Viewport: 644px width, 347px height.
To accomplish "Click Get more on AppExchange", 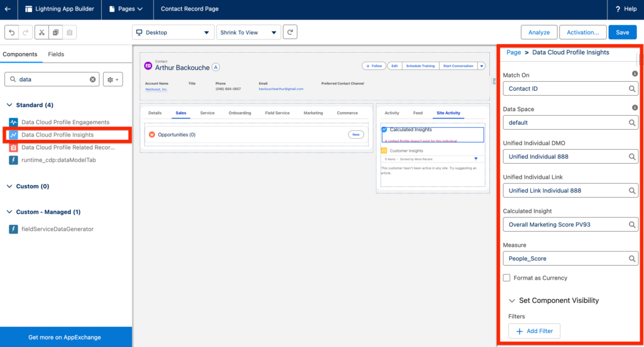I will 65,338.
